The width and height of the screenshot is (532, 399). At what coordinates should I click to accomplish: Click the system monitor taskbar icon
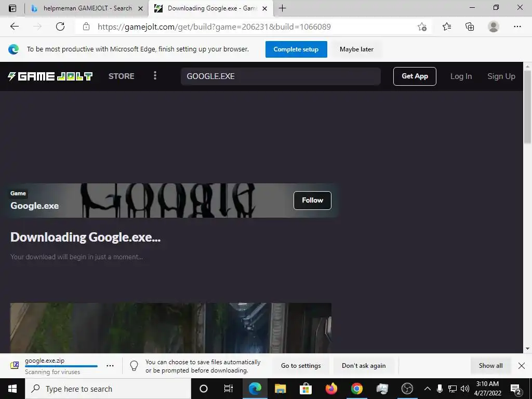click(382, 389)
